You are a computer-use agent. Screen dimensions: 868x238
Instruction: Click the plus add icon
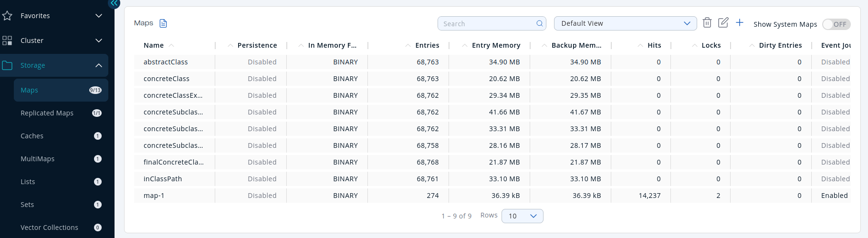[x=739, y=22]
